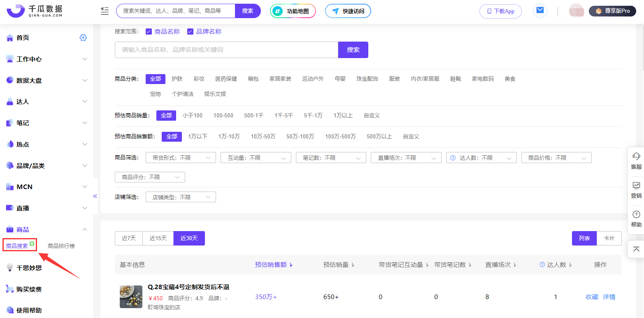The width and height of the screenshot is (644, 318).
Task: Open the 首页 home icon in sidebar
Action: (x=9, y=37)
